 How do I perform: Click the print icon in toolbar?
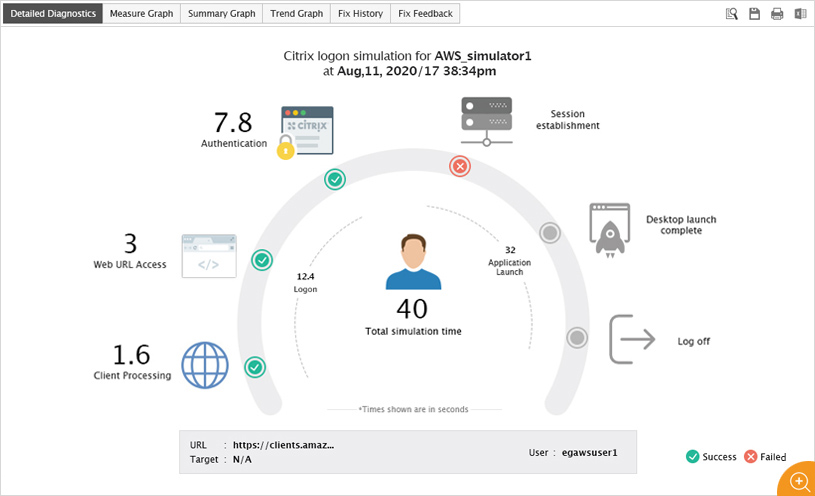777,14
